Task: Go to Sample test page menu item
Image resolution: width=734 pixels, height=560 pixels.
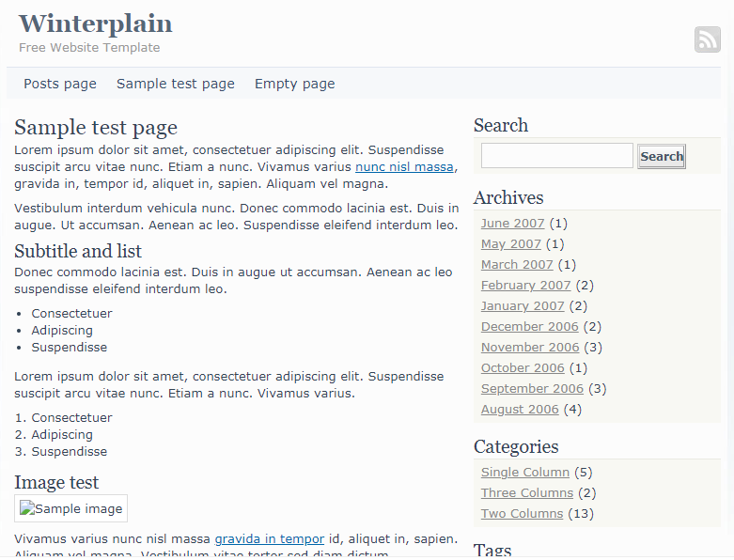Action: [x=176, y=84]
